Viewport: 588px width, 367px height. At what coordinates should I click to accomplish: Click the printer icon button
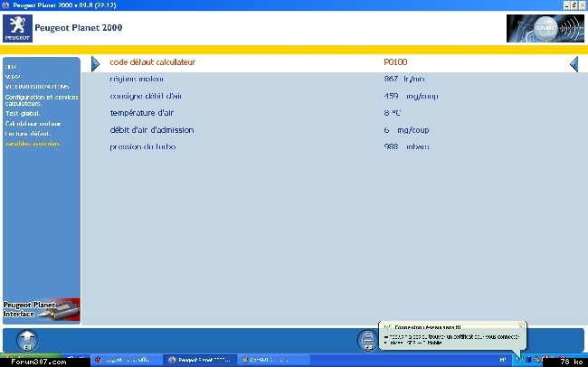point(367,341)
